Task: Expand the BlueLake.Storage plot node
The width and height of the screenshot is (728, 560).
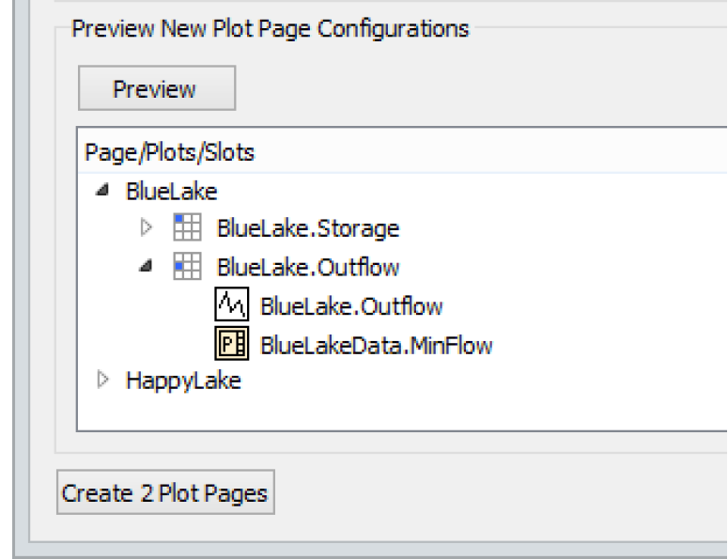Action: (x=147, y=227)
